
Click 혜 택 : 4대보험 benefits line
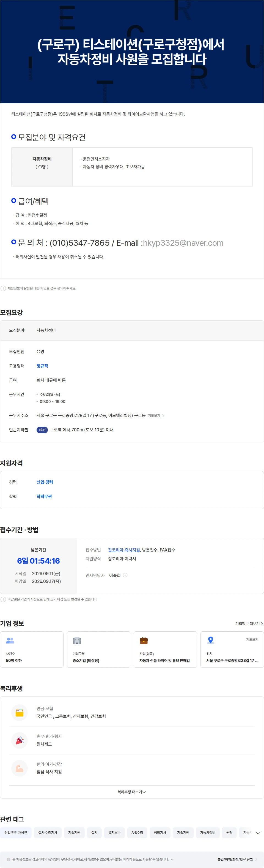[52, 223]
